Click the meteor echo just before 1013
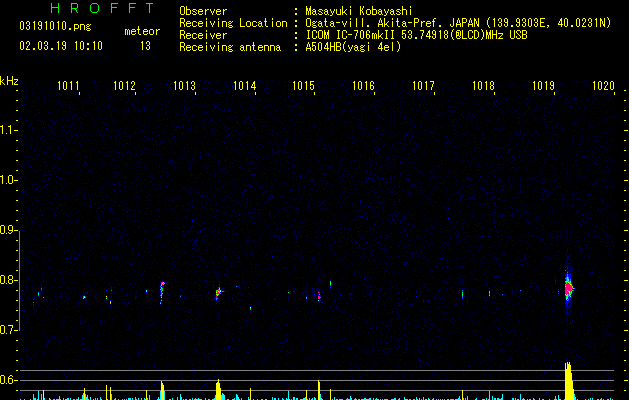This screenshot has height=400, width=629. [162, 292]
